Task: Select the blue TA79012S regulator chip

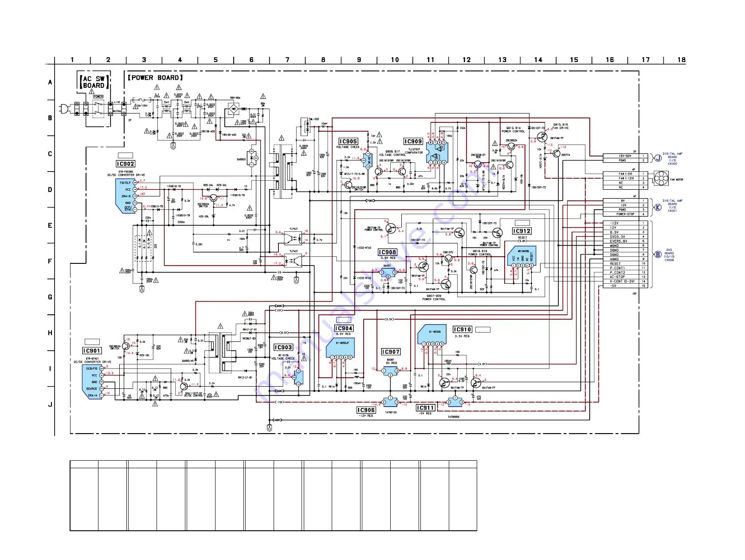Action: 390,402
